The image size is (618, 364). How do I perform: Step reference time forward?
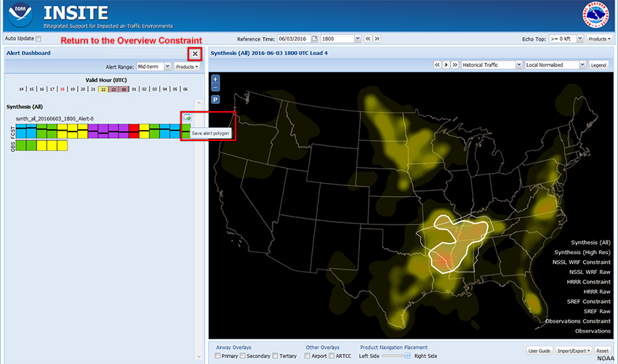point(377,39)
